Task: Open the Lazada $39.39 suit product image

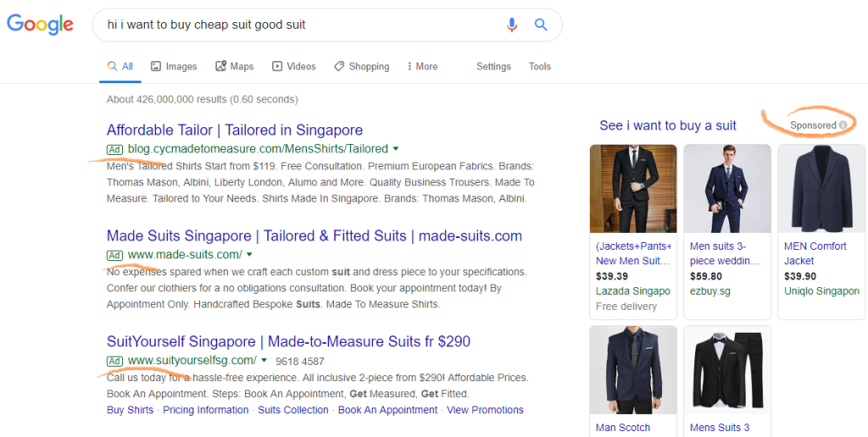Action: [x=633, y=188]
